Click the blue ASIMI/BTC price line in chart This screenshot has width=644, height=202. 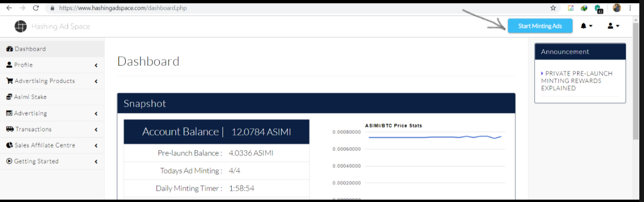pos(435,137)
